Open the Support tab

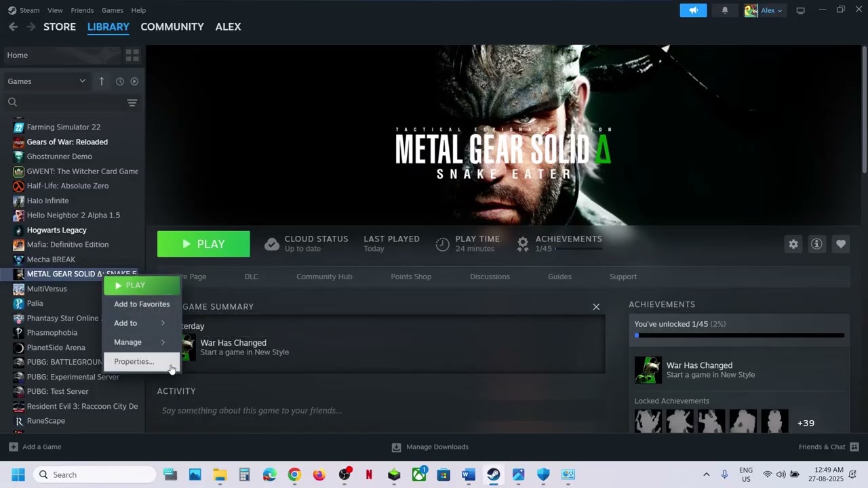click(623, 277)
